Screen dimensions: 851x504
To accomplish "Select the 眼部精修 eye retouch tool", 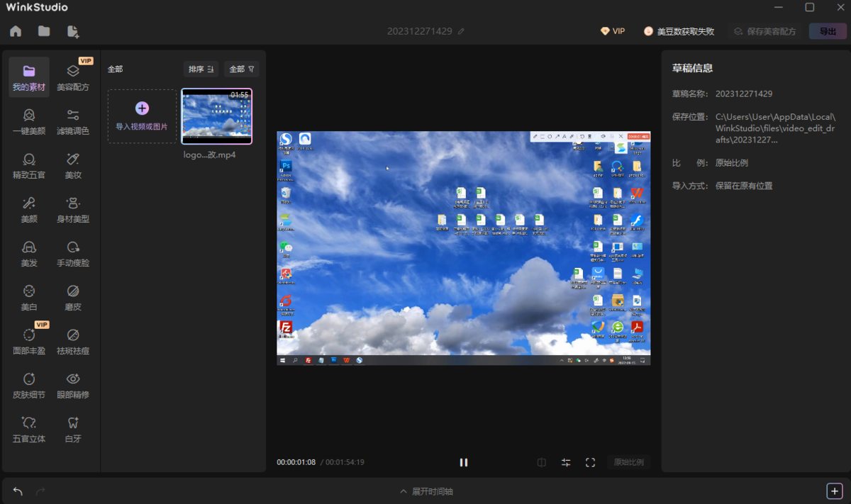I will tap(72, 384).
